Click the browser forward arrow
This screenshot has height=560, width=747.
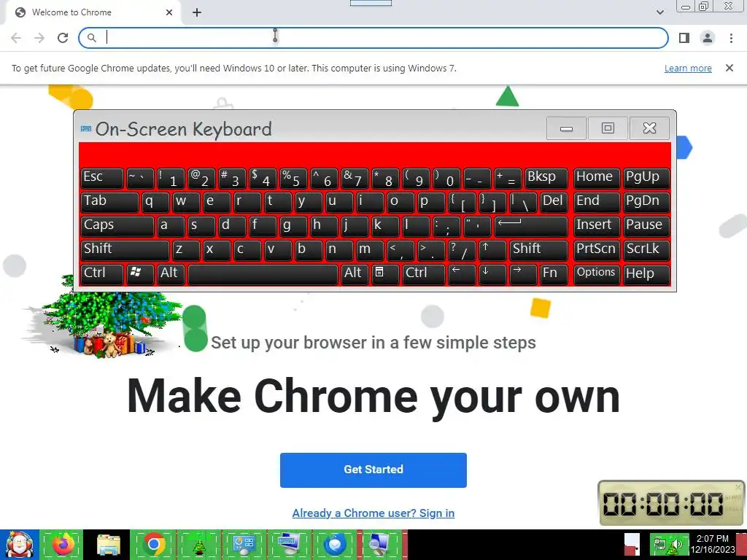pyautogui.click(x=39, y=38)
